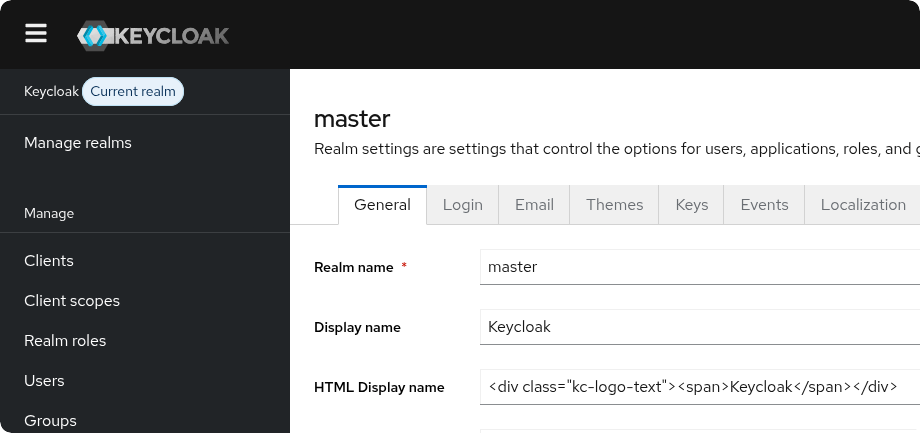
Task: Switch to the Login tab
Action: pos(462,205)
